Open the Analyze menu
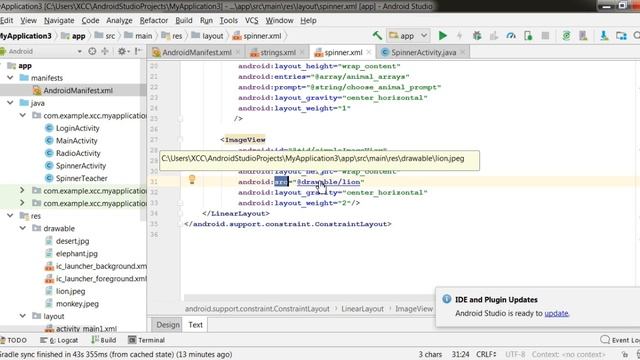Image resolution: width=640 pixels, height=360 pixels. (119, 20)
